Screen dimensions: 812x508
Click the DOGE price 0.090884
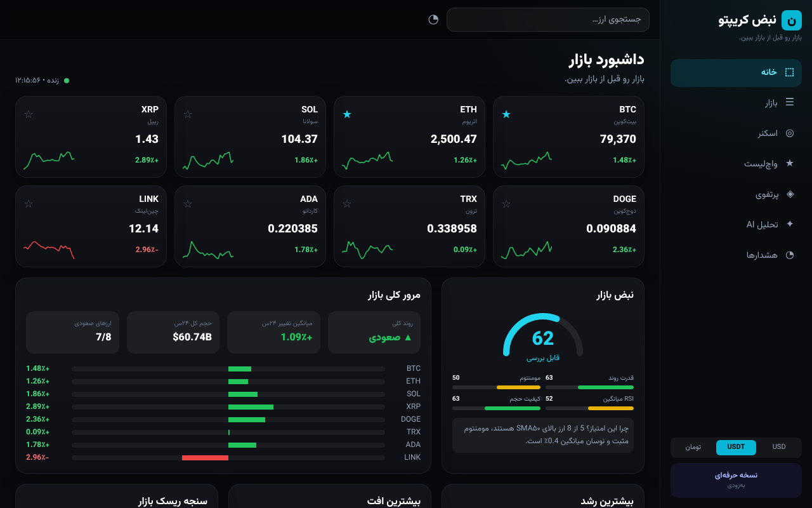[611, 229]
